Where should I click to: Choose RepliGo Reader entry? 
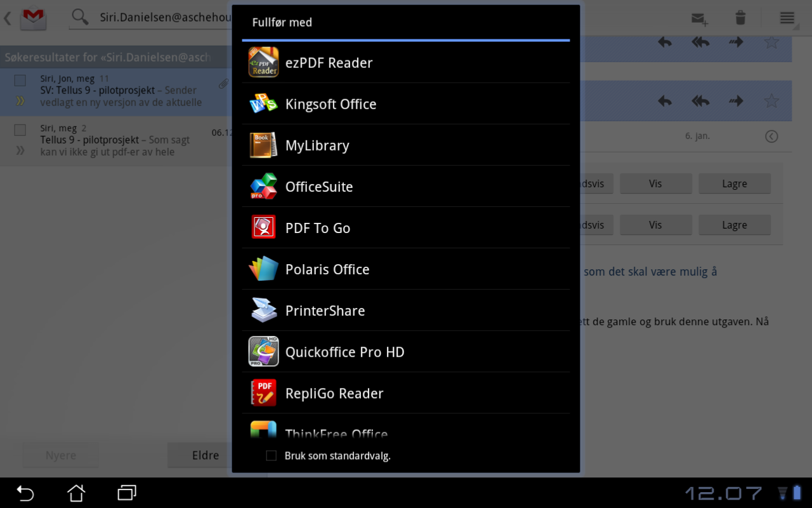(x=406, y=392)
